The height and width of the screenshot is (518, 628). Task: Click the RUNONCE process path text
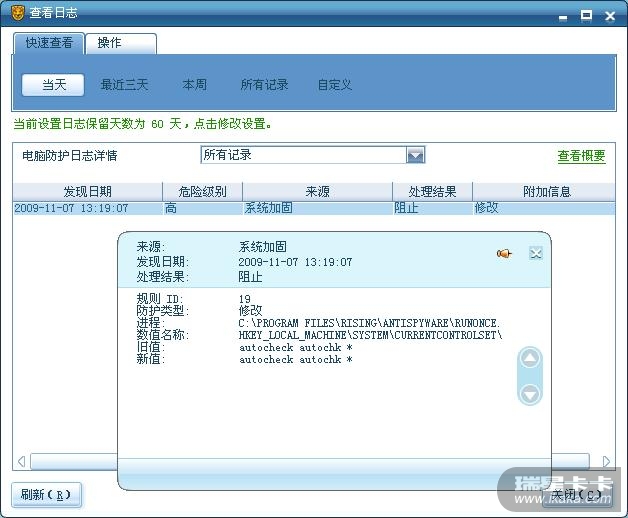pyautogui.click(x=369, y=323)
